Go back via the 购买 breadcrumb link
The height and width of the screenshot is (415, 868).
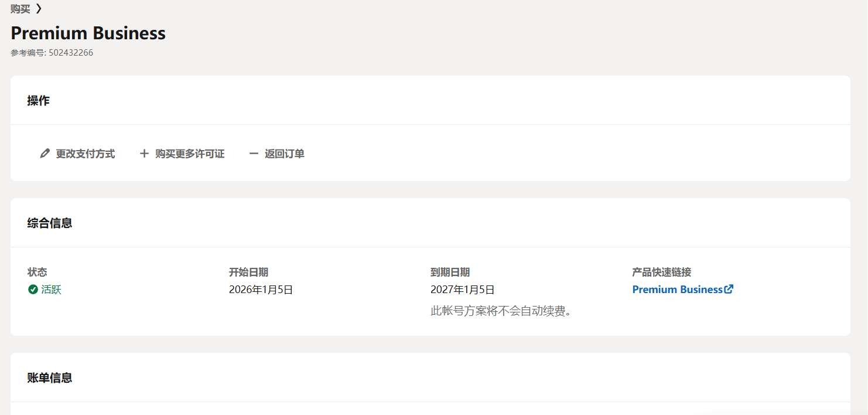20,9
